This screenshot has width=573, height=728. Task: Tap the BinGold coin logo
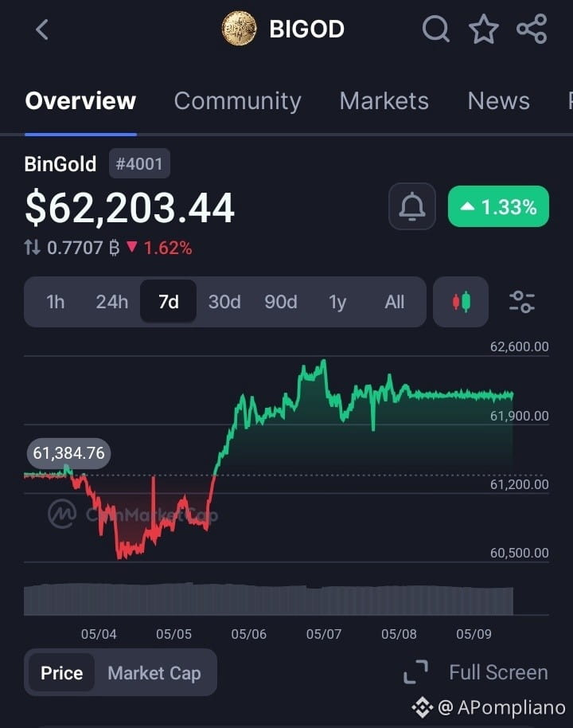239,29
